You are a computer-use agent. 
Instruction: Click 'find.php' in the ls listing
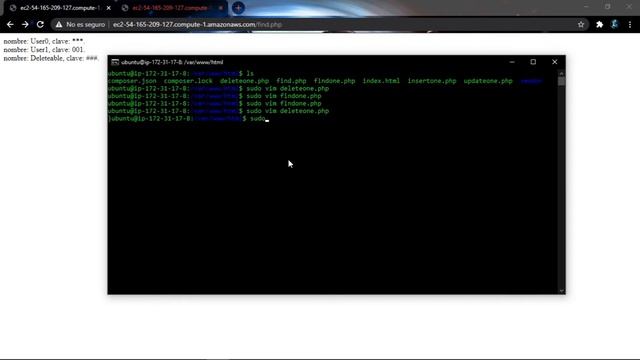(291, 81)
